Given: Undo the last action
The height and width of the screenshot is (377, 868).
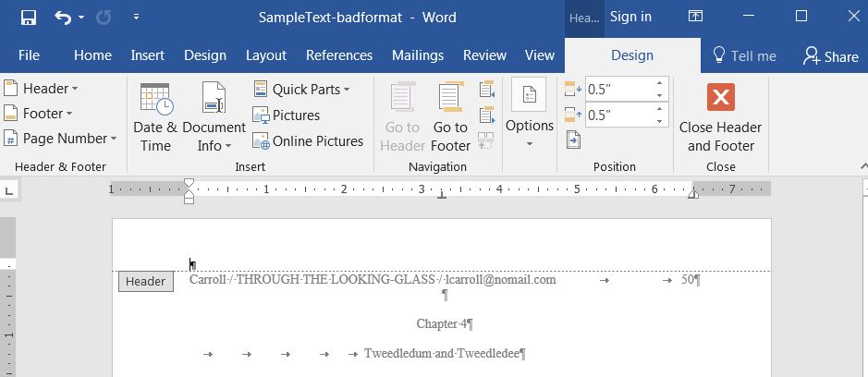Looking at the screenshot, I should coord(62,17).
